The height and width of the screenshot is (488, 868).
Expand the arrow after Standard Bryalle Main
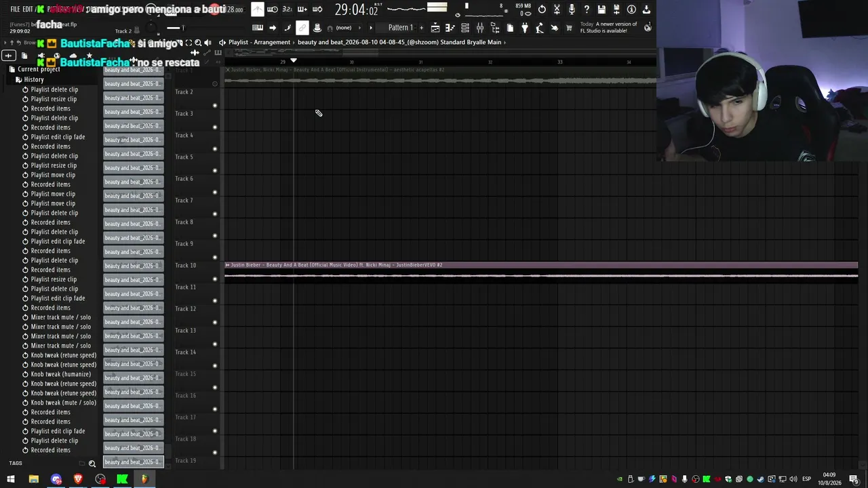click(x=505, y=42)
